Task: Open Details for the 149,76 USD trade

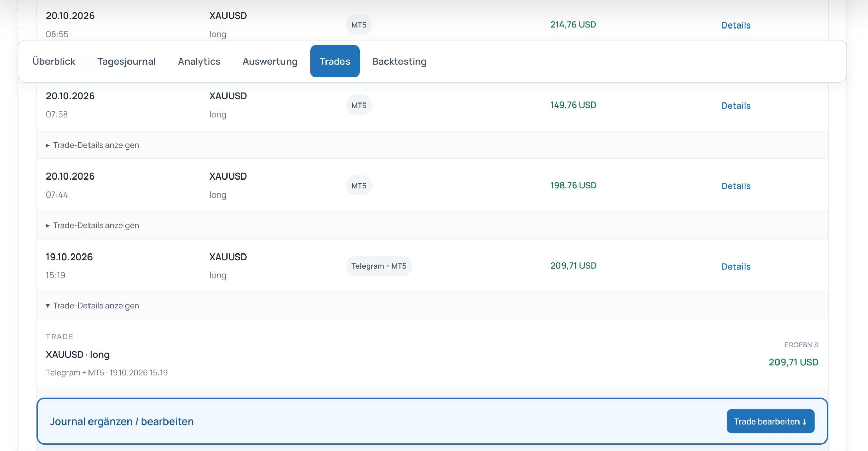Action: [735, 106]
